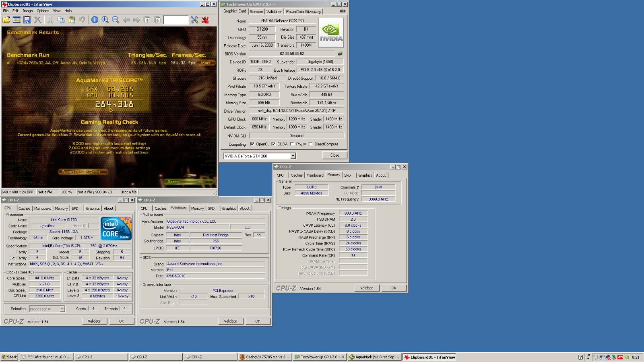Open the Image menu in IrfanView
Image resolution: width=644 pixels, height=362 pixels.
click(27, 11)
